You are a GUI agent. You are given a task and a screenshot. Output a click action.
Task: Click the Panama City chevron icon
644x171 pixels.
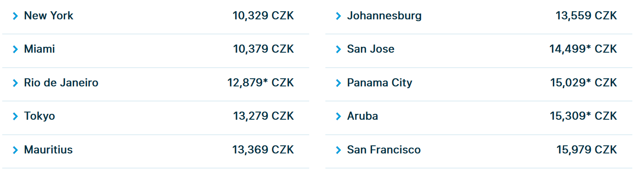[339, 83]
